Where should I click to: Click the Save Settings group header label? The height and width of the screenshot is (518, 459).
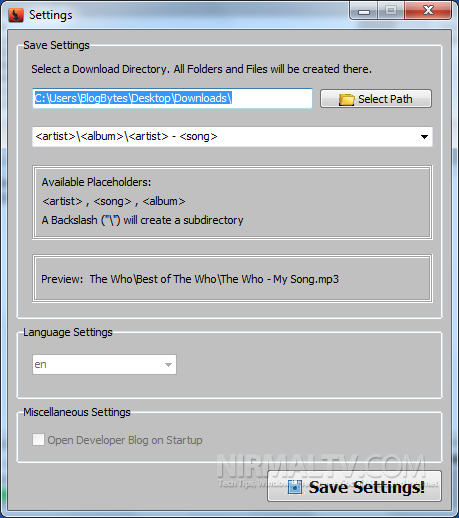56,45
